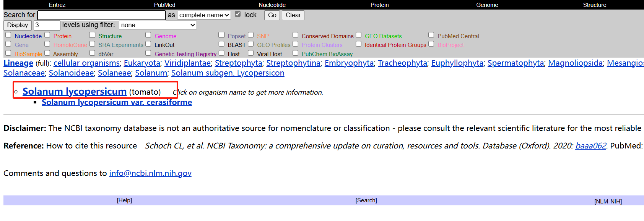
Task: Click the levels number field
Action: [47, 25]
